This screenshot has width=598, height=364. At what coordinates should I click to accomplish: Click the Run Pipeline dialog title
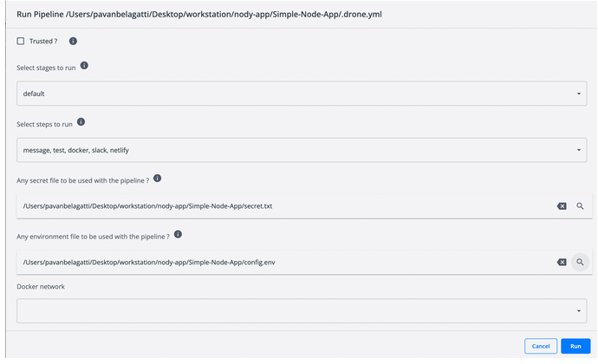pyautogui.click(x=166, y=11)
